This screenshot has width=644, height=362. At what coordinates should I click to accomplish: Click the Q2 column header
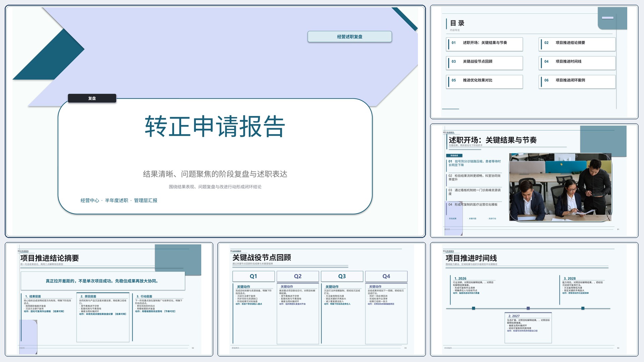[298, 276]
